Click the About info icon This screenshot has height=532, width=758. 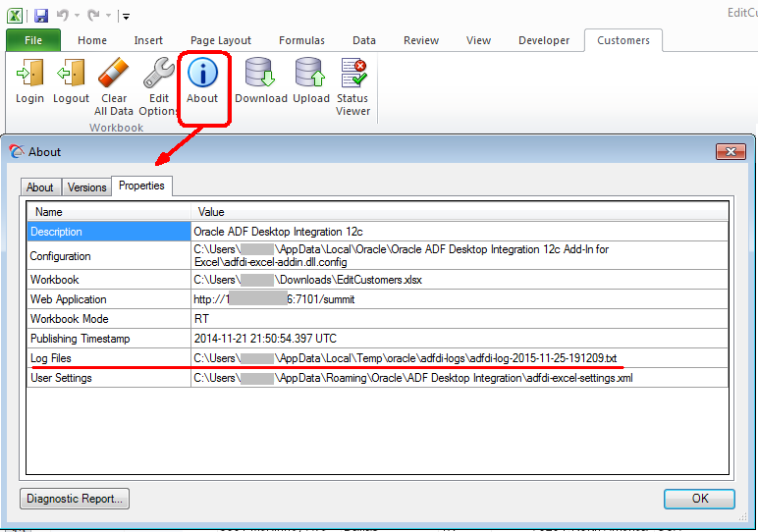202,73
